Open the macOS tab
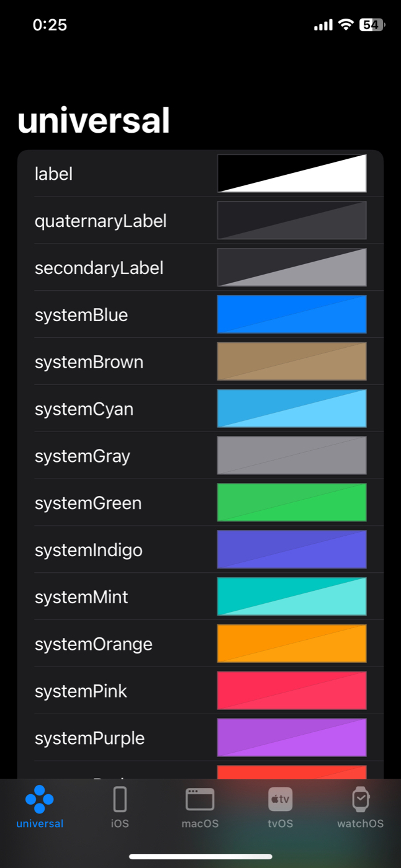This screenshot has height=868, width=401. [200, 806]
